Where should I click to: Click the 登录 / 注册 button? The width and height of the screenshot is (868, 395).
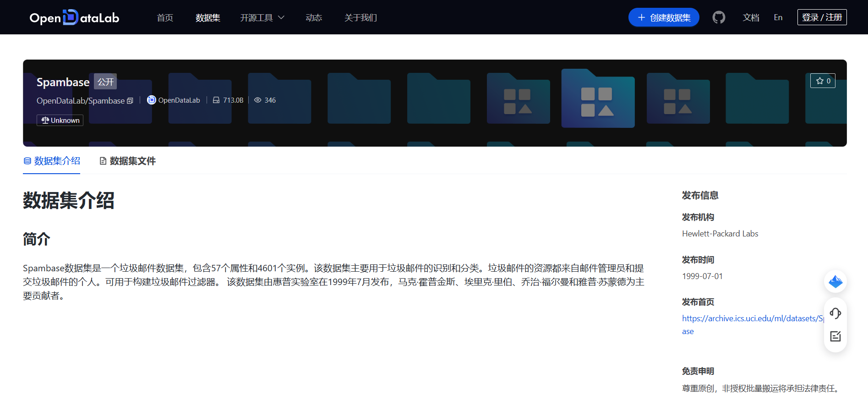[x=822, y=17]
